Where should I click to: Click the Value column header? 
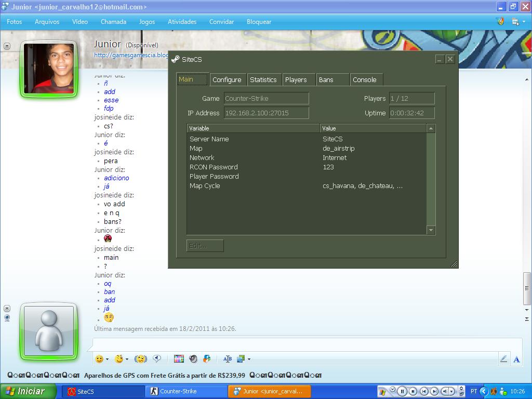pyautogui.click(x=373, y=128)
